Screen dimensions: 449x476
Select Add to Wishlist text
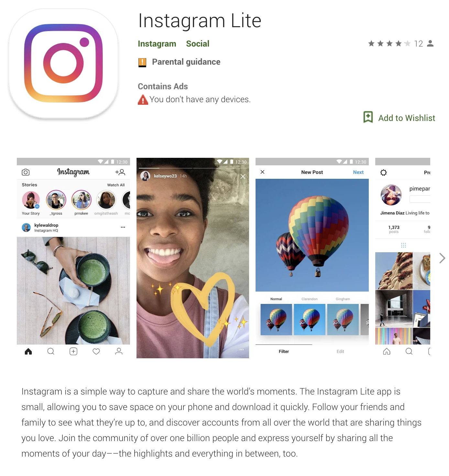pos(407,118)
